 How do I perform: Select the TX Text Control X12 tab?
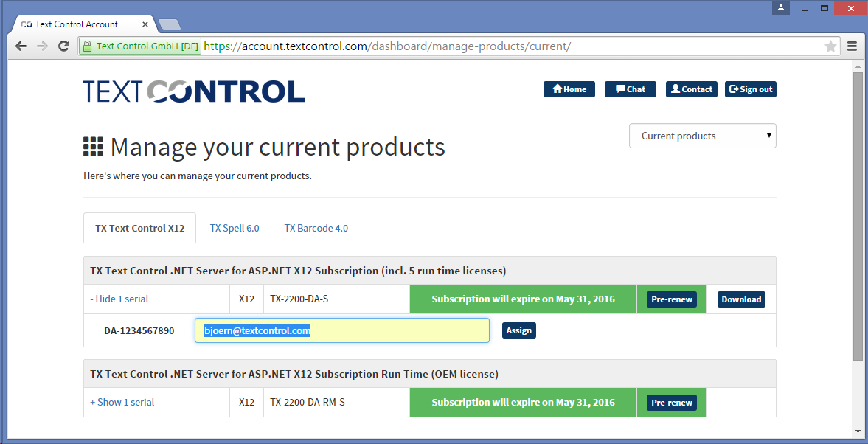coord(139,228)
